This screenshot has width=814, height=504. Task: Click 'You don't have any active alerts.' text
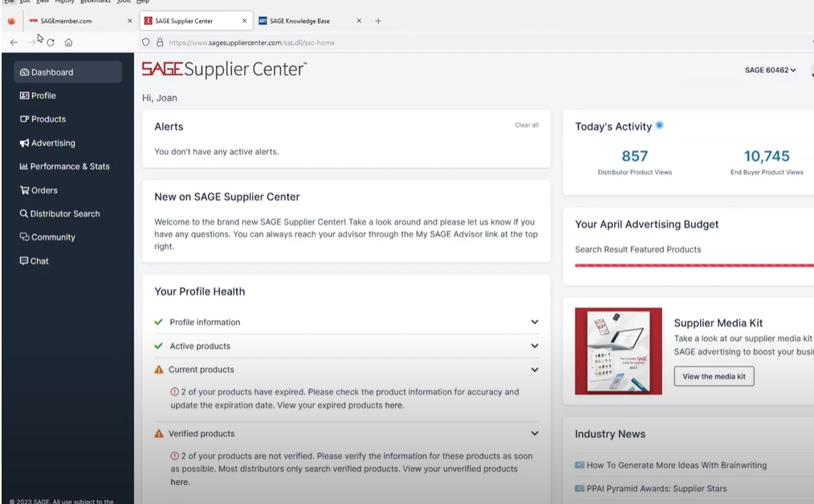point(217,152)
